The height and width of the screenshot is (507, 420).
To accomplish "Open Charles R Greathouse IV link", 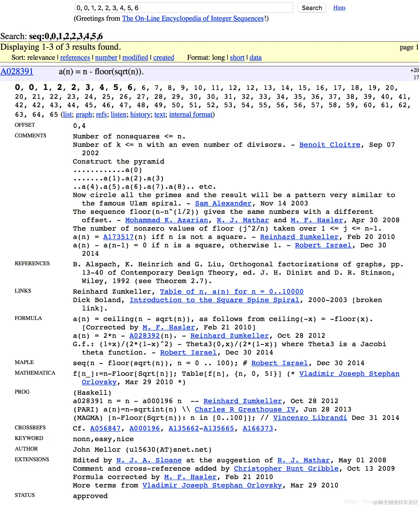I will pos(245,410).
